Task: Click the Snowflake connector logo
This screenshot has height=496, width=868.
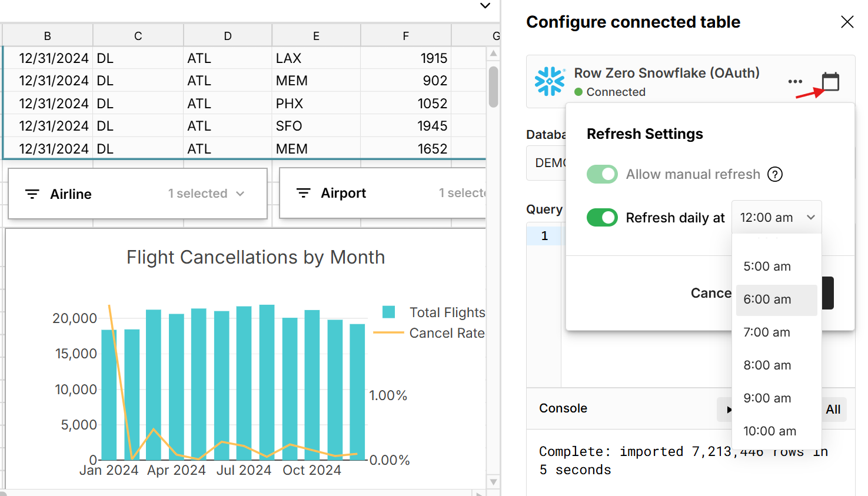Action: click(x=549, y=82)
